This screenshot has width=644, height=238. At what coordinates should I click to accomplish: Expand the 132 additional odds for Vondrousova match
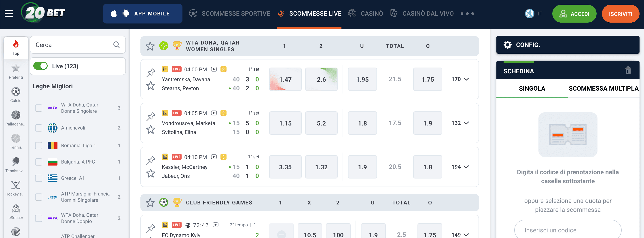point(461,123)
